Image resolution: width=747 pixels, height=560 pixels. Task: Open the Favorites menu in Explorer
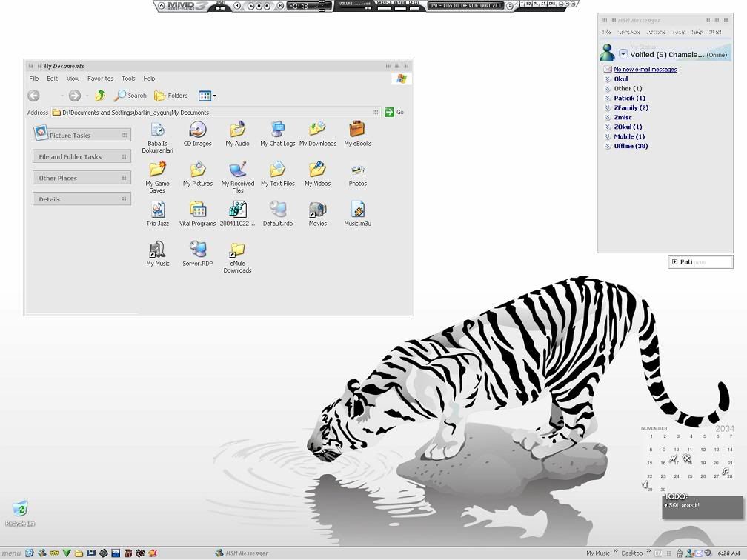(100, 79)
